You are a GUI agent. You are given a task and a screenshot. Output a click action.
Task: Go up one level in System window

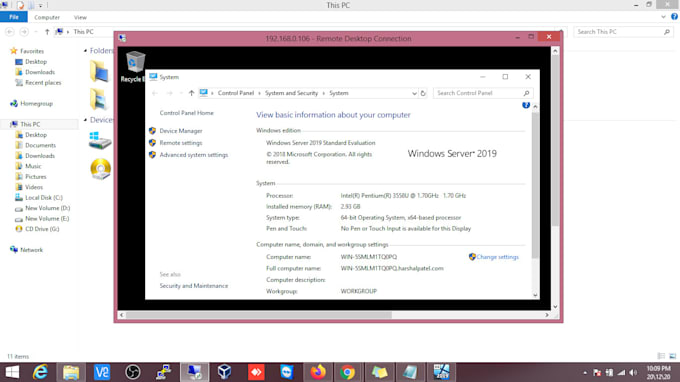coord(191,93)
